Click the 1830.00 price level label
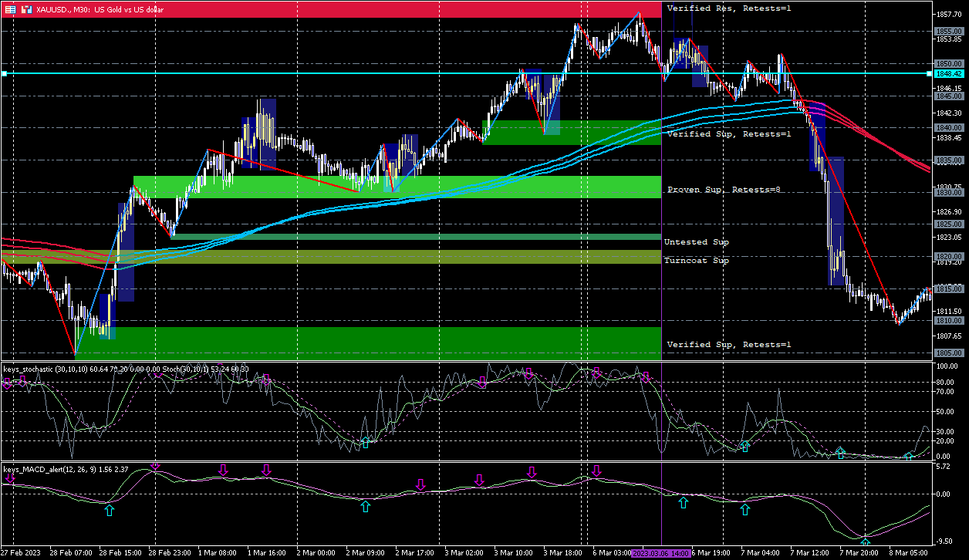The height and width of the screenshot is (560, 969). (947, 193)
